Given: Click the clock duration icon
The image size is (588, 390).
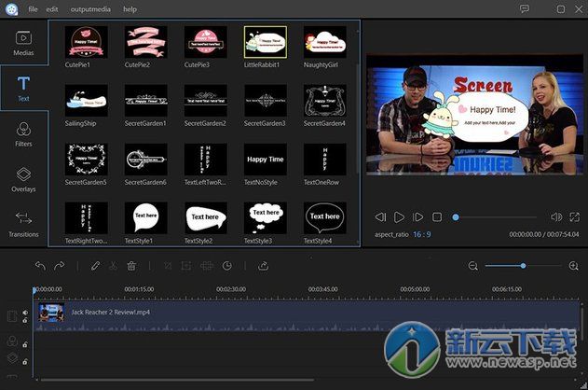Looking at the screenshot, I should point(226,266).
